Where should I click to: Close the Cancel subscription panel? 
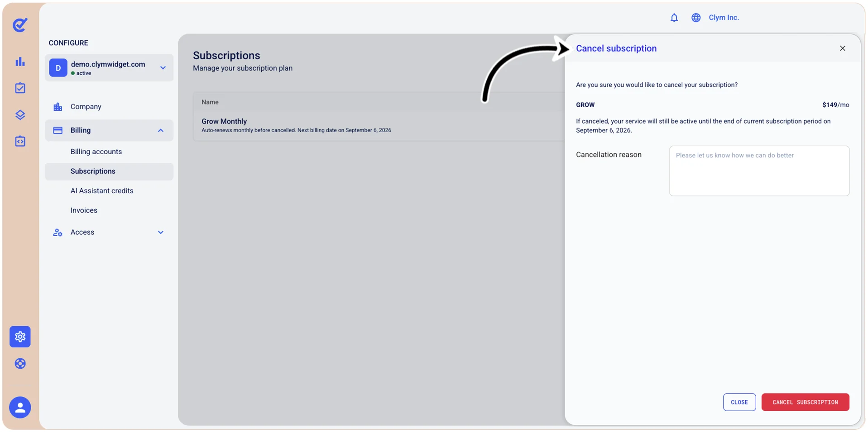pyautogui.click(x=843, y=48)
